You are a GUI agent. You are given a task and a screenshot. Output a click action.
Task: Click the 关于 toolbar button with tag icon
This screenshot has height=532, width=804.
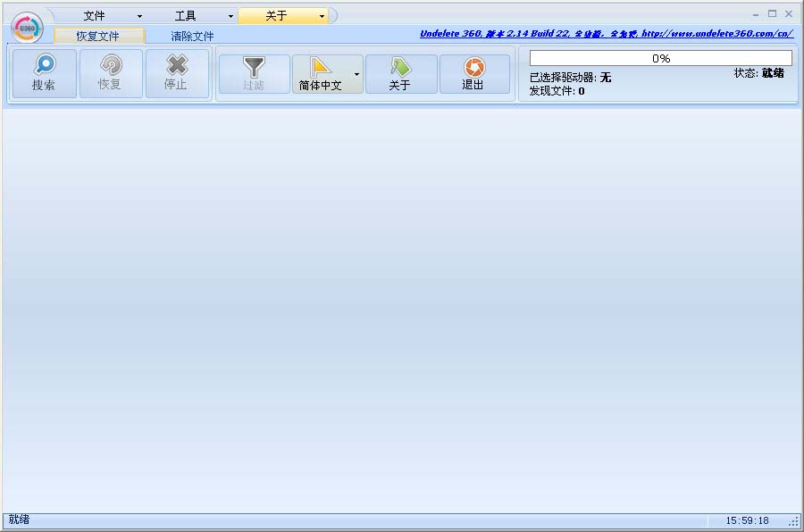400,74
